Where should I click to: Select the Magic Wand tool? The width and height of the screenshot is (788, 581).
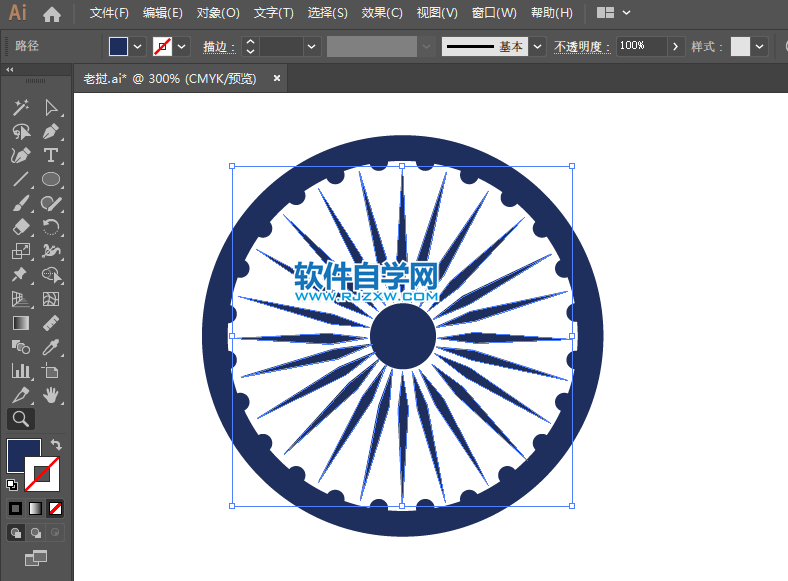click(x=20, y=108)
